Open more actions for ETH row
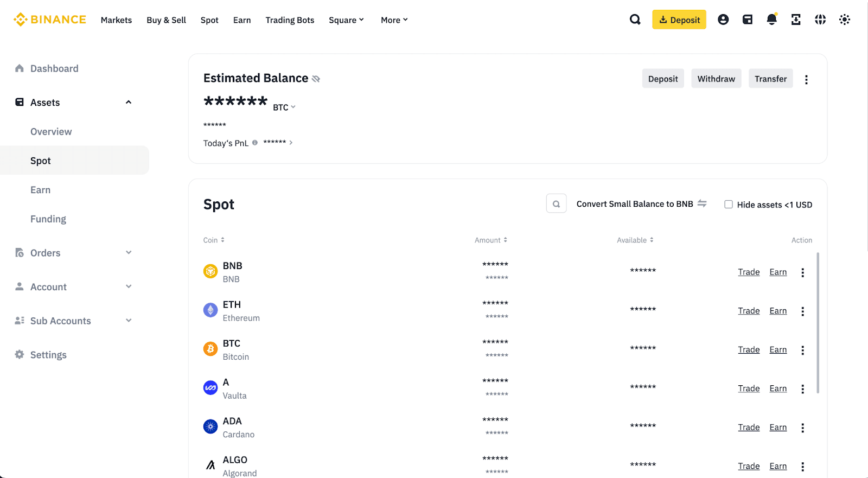This screenshot has width=868, height=478. [802, 311]
